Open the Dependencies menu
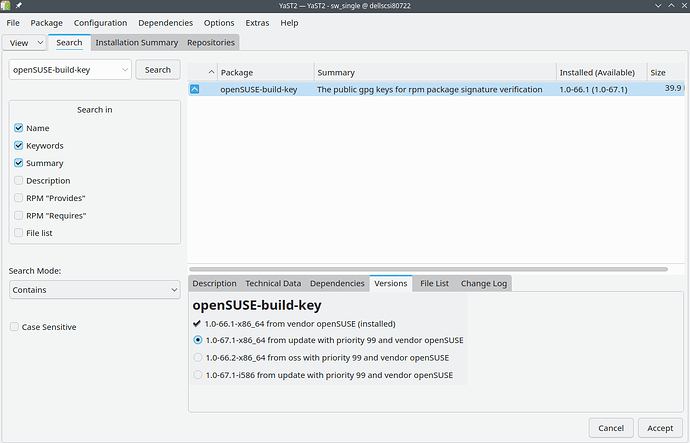Image resolution: width=690 pixels, height=443 pixels. coord(165,23)
